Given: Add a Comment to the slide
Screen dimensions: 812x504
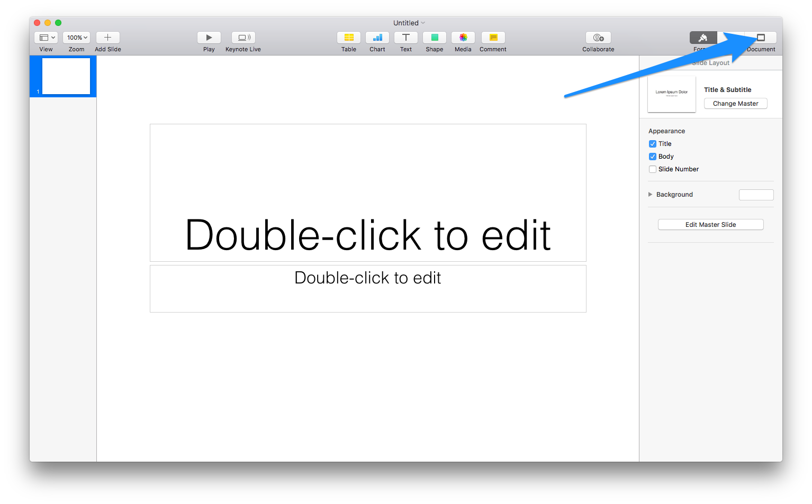Looking at the screenshot, I should [x=492, y=38].
